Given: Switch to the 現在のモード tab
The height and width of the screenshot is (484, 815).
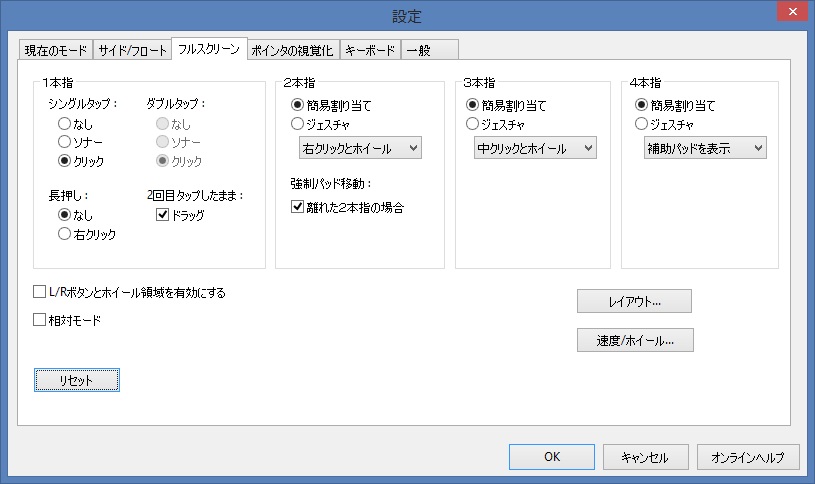Looking at the screenshot, I should coord(55,50).
